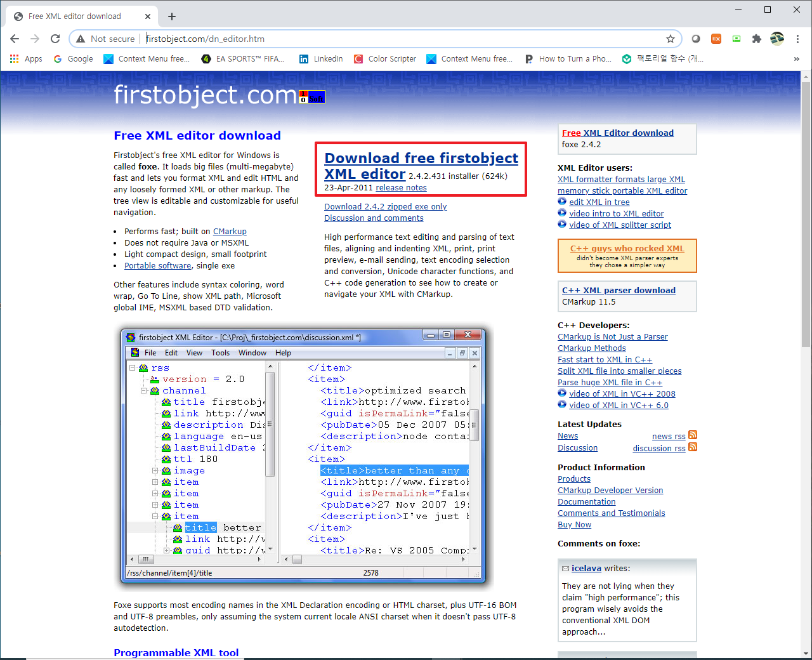Click the foxe editor screenshot image
Viewport: 812px width, 660px height.
click(303, 455)
